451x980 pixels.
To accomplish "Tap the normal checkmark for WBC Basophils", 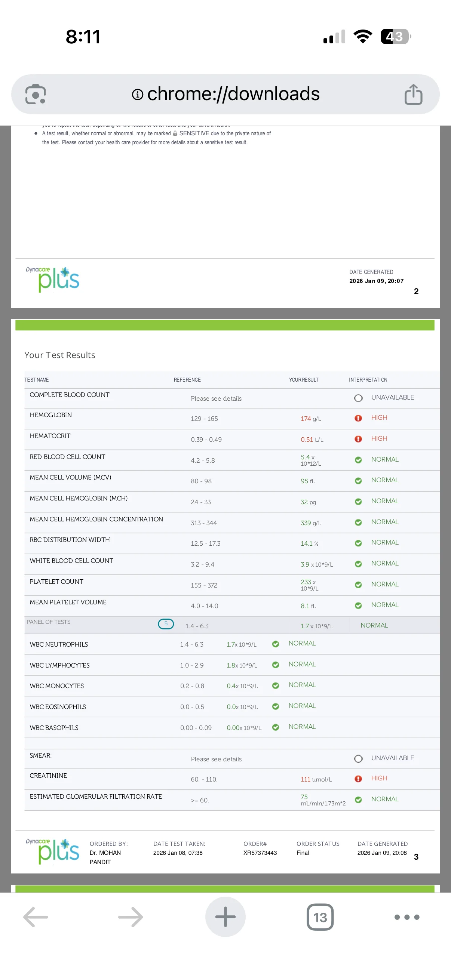I will [x=276, y=727].
